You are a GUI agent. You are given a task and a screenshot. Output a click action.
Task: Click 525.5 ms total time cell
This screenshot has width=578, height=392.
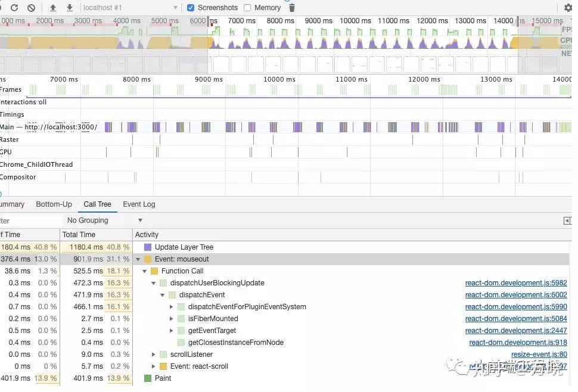(x=96, y=271)
